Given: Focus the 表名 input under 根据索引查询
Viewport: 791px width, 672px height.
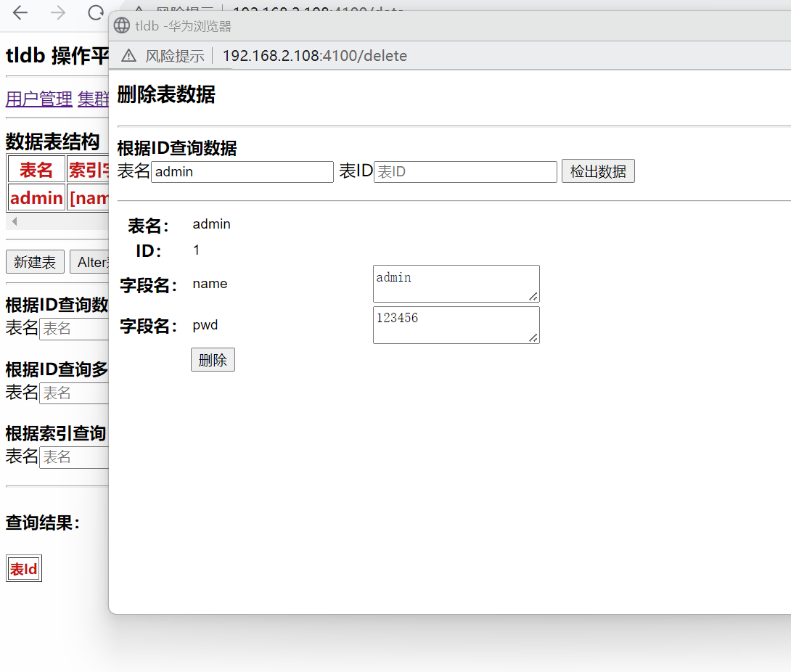Looking at the screenshot, I should [74, 457].
